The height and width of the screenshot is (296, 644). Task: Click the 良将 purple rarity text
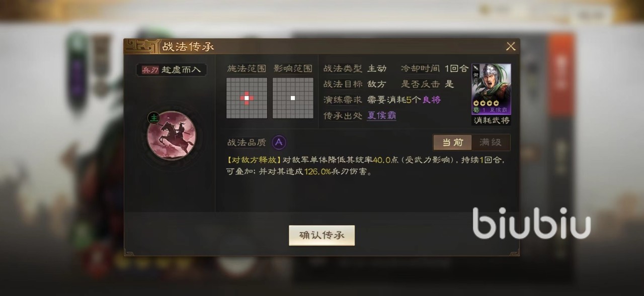point(432,100)
